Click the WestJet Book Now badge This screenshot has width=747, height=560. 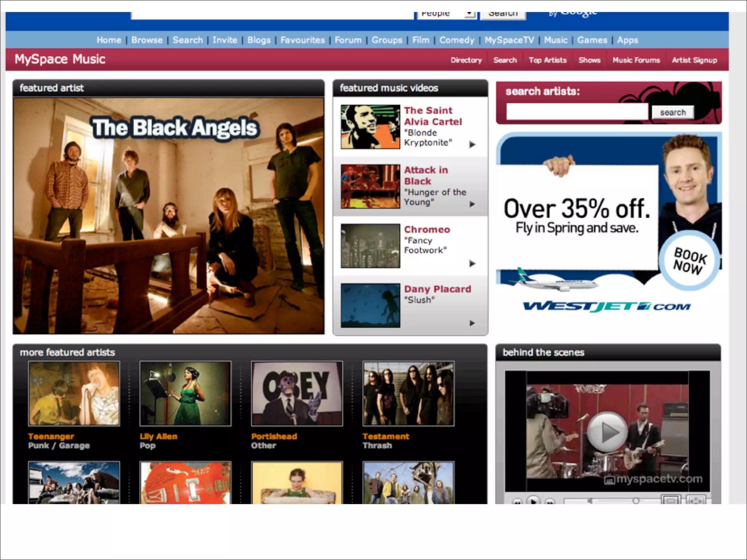689,260
